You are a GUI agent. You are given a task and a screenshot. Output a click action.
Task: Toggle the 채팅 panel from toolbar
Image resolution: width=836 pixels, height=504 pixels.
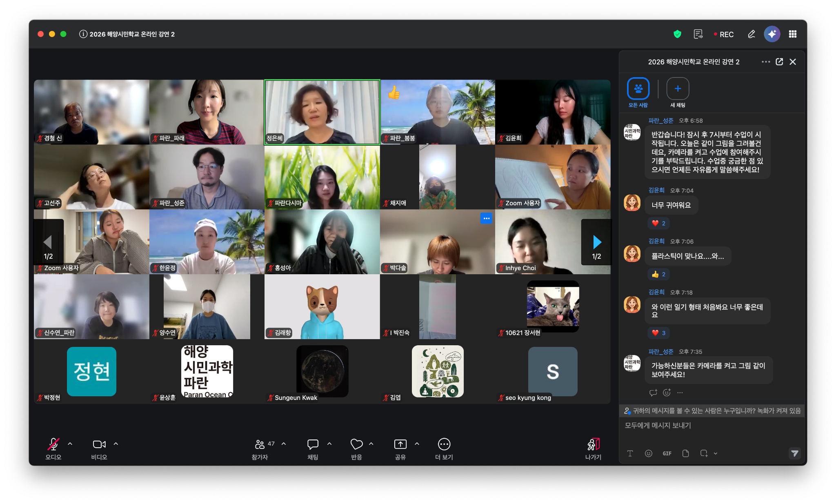click(x=313, y=448)
